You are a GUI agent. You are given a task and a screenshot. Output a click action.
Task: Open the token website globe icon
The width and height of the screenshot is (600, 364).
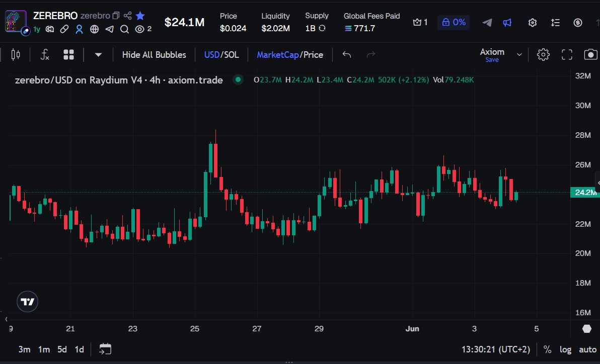click(94, 29)
